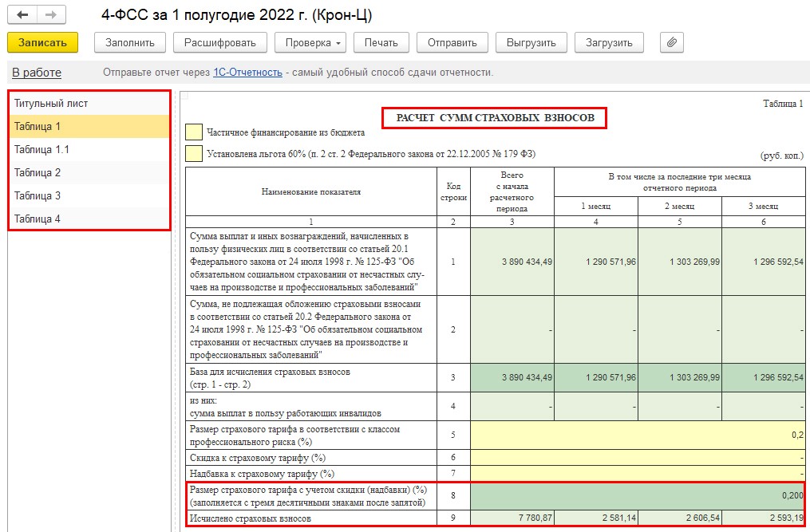810x532 pixels.
Task: Click the insurance tariff rate field 0,2
Action: click(x=637, y=435)
